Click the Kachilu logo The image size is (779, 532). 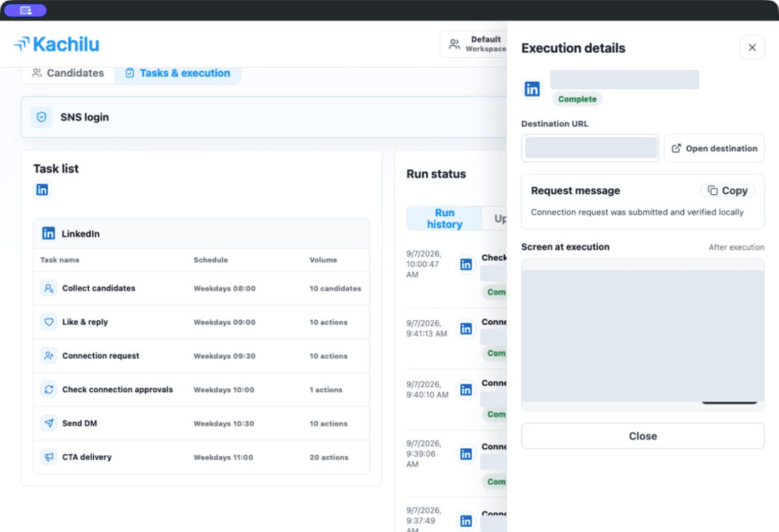pyautogui.click(x=57, y=44)
